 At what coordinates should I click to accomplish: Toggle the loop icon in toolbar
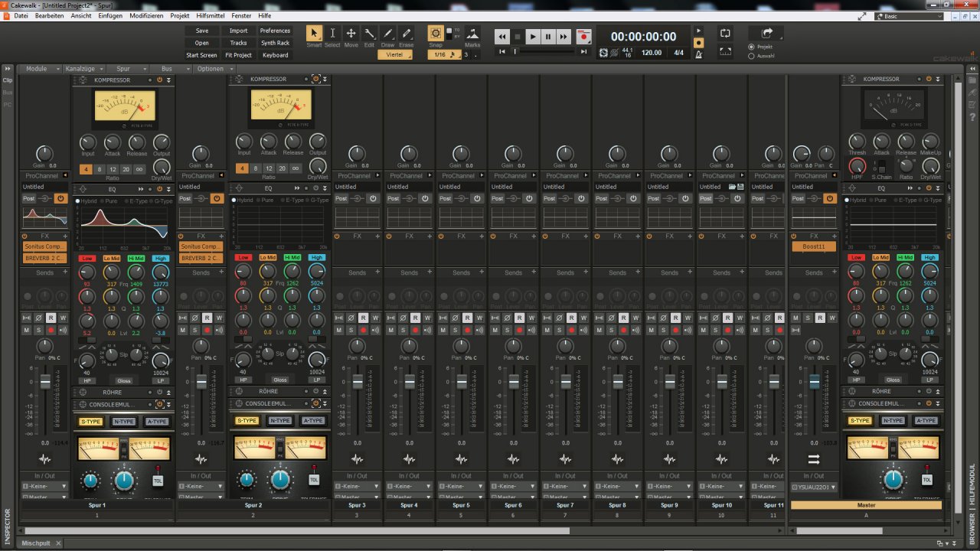coord(725,34)
